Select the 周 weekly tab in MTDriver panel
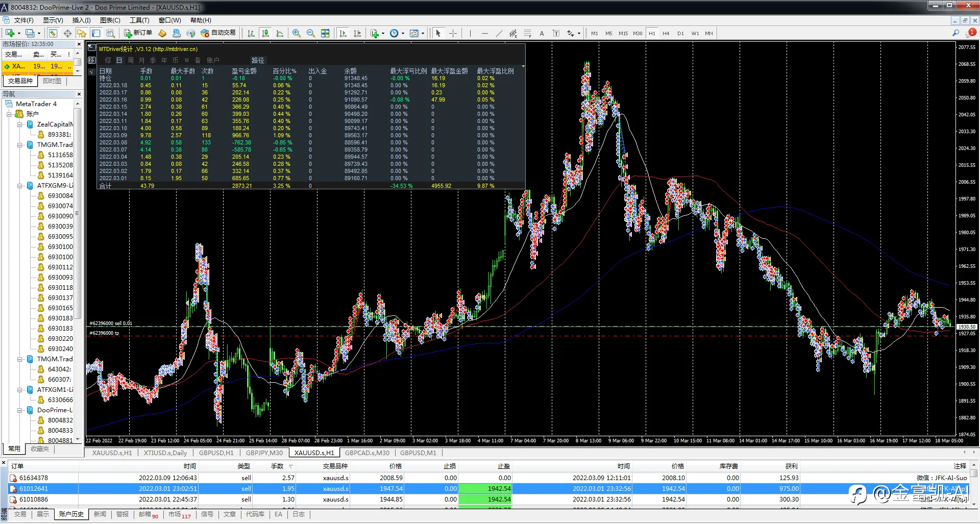 pyautogui.click(x=131, y=61)
